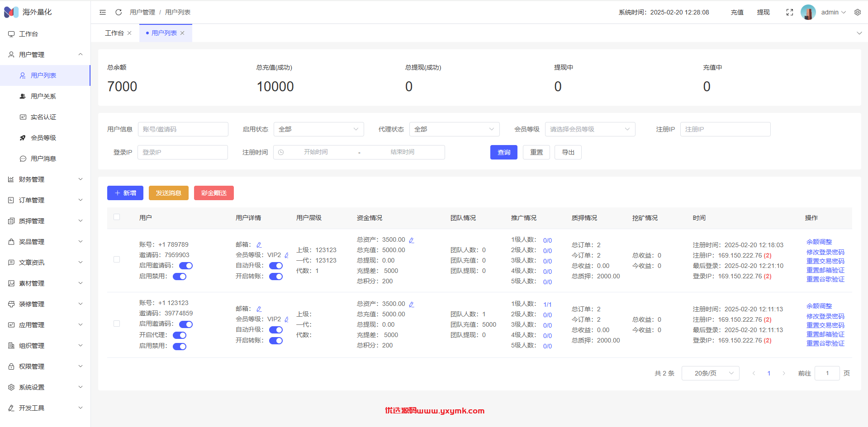Open the 20条/页 page size dropdown
This screenshot has height=427, width=868.
711,373
